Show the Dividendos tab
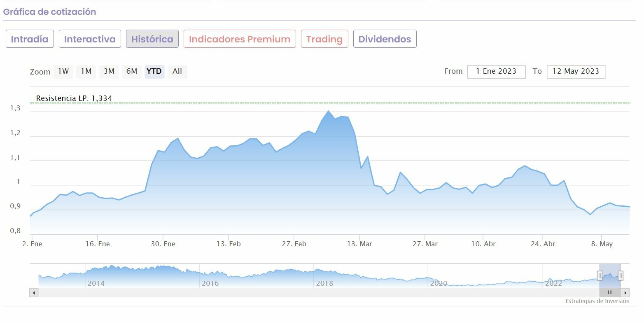Screen dimensions: 644x322 pyautogui.click(x=385, y=39)
